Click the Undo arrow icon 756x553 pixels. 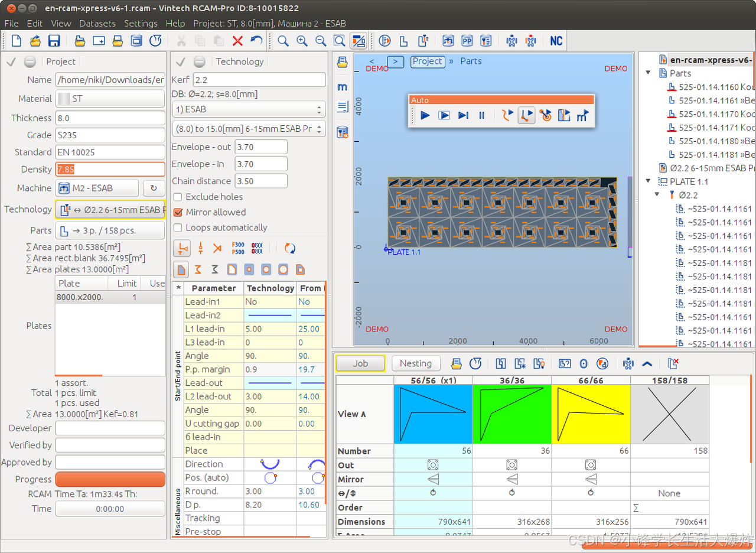click(256, 41)
